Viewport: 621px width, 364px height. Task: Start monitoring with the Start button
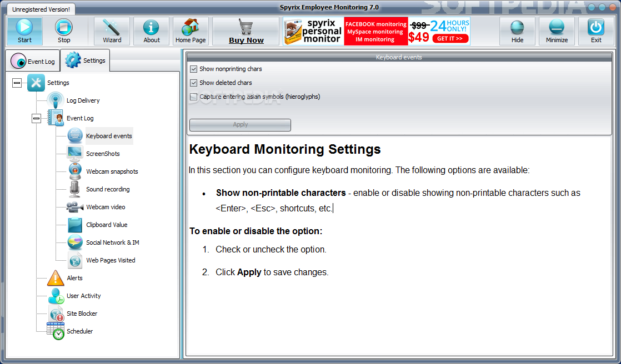[x=24, y=31]
